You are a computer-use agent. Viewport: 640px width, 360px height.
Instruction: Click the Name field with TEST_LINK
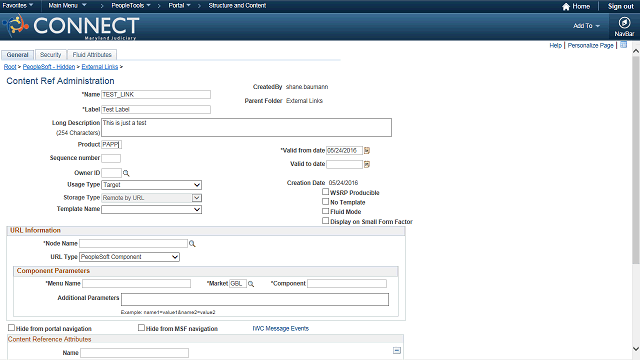(156, 95)
